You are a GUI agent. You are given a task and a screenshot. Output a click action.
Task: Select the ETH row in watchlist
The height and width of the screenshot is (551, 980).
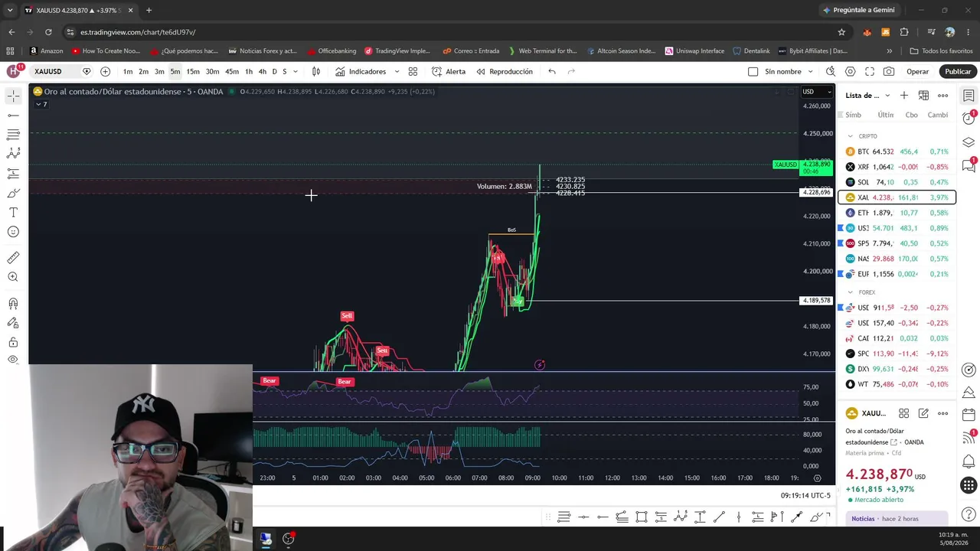coord(897,213)
